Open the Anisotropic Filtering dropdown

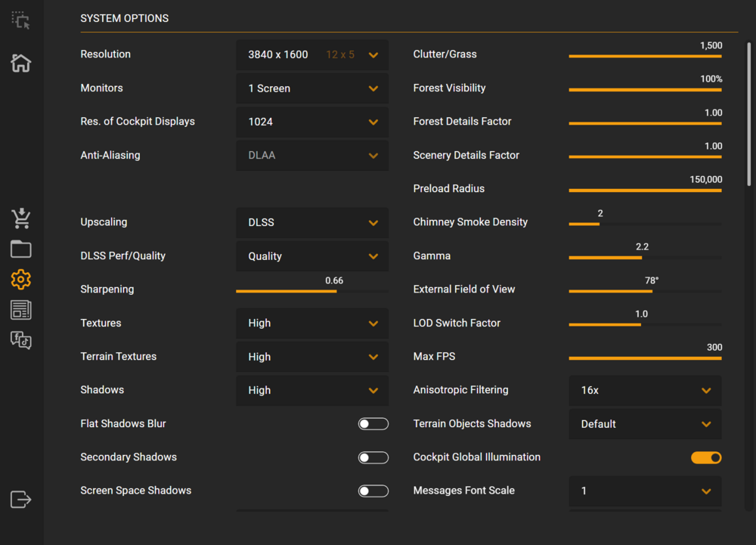click(645, 391)
